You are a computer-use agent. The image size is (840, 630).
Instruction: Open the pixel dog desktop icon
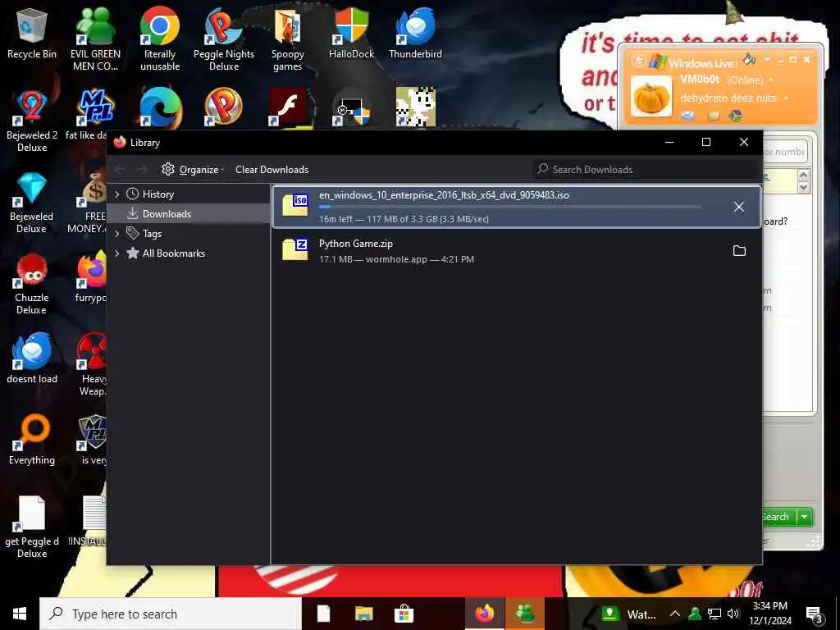415,107
